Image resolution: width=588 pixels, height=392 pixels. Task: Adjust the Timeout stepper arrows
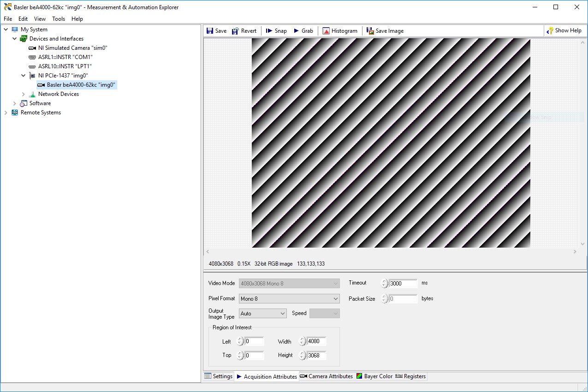(385, 283)
